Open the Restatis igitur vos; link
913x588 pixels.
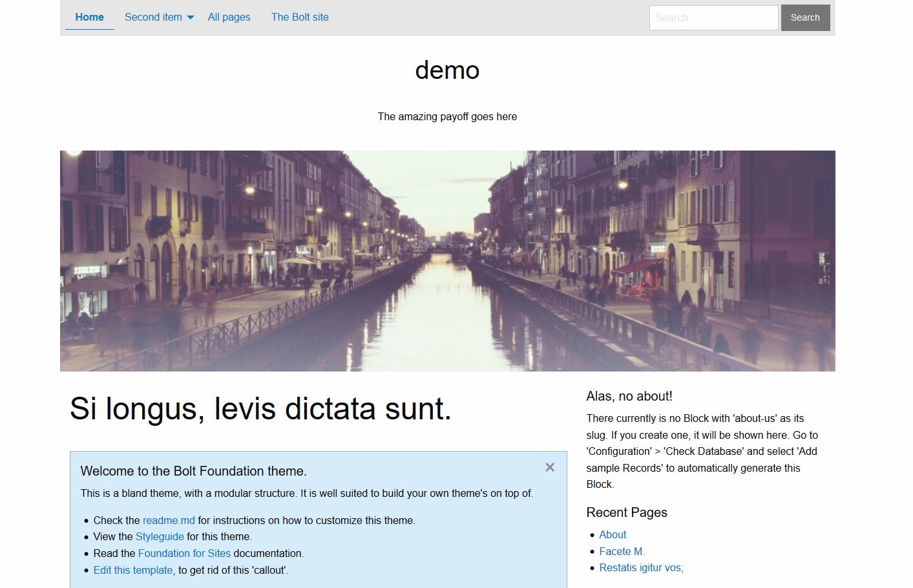641,567
